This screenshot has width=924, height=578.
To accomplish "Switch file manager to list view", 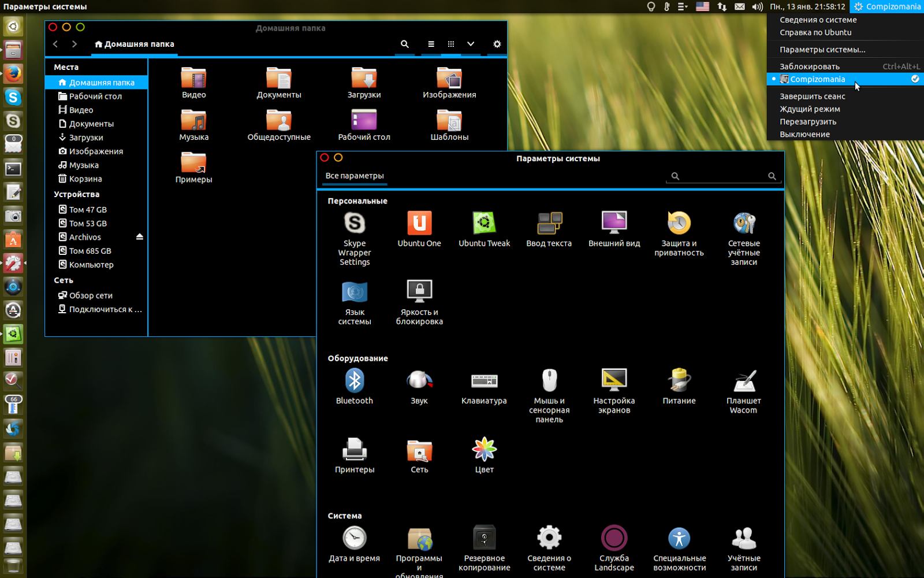I will pyautogui.click(x=431, y=44).
